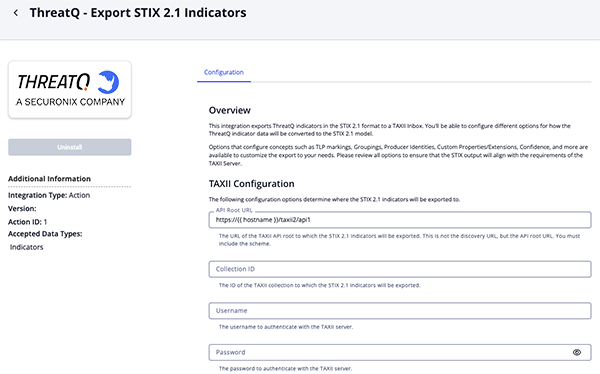Click the 'Integration Type: Action' line
The width and height of the screenshot is (600, 374).
[49, 195]
